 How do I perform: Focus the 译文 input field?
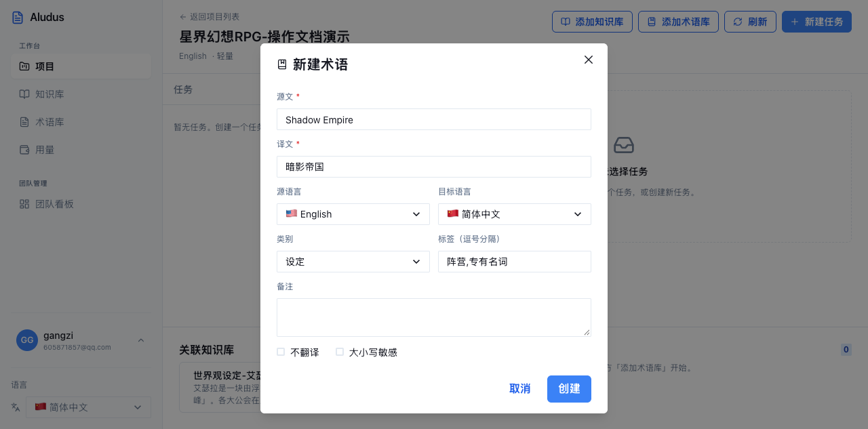click(434, 167)
